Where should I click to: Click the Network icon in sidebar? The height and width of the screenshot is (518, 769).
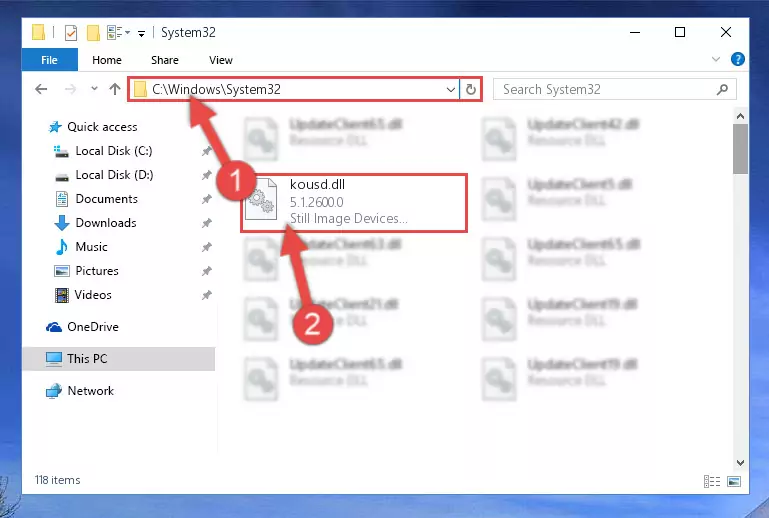click(54, 391)
